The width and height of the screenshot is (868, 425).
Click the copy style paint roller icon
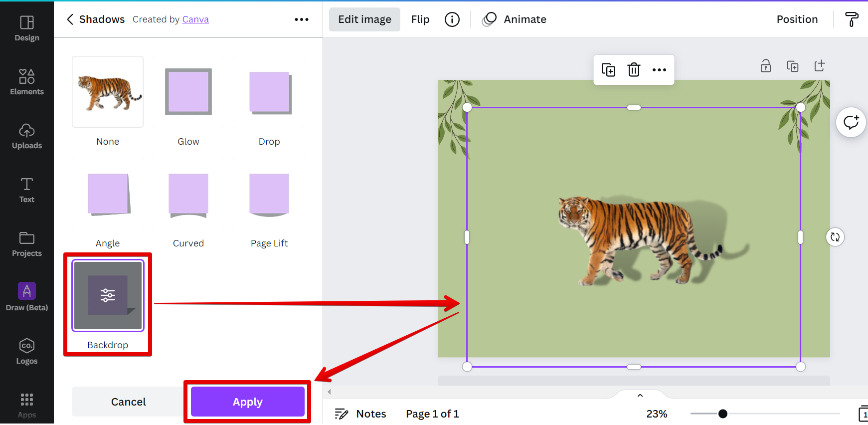tap(852, 19)
